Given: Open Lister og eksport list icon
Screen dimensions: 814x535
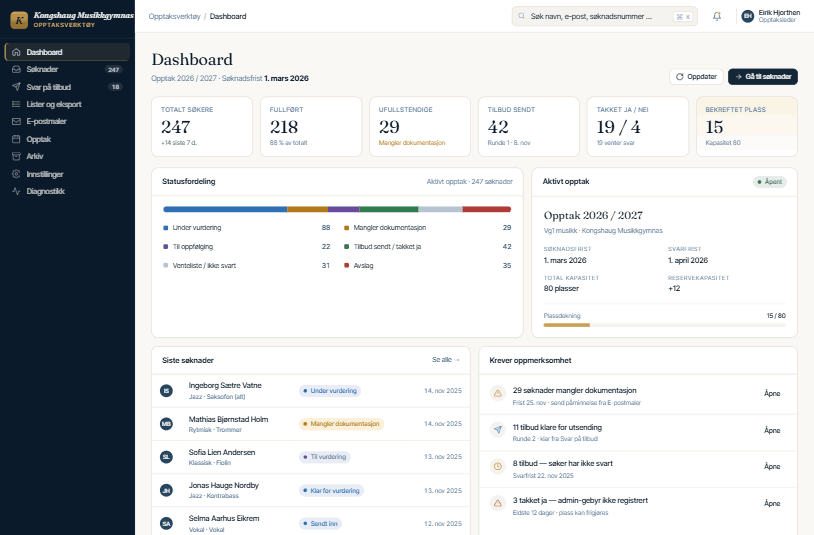Looking at the screenshot, I should click(16, 104).
